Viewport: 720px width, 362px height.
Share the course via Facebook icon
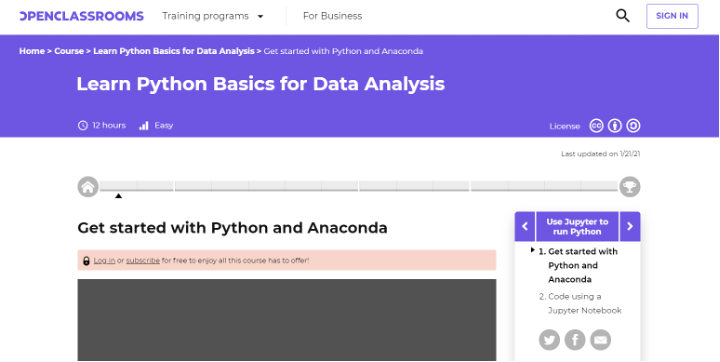(x=575, y=340)
